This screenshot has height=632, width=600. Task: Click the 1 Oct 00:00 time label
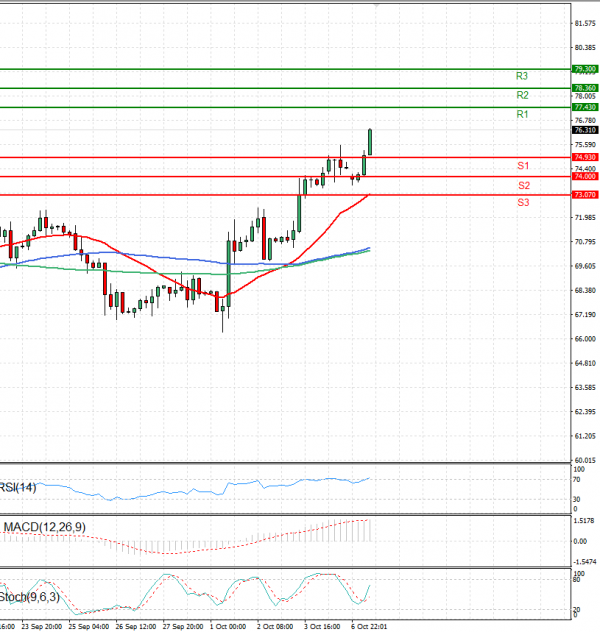(228, 626)
